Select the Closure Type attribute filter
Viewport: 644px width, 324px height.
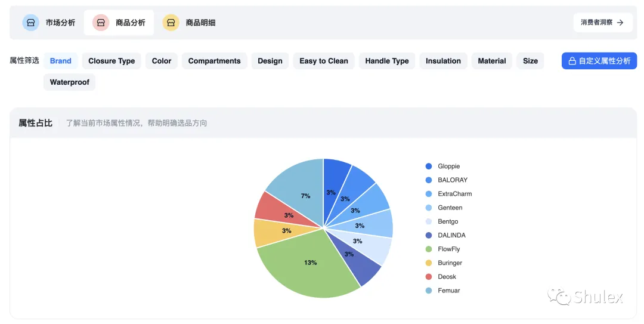point(112,61)
